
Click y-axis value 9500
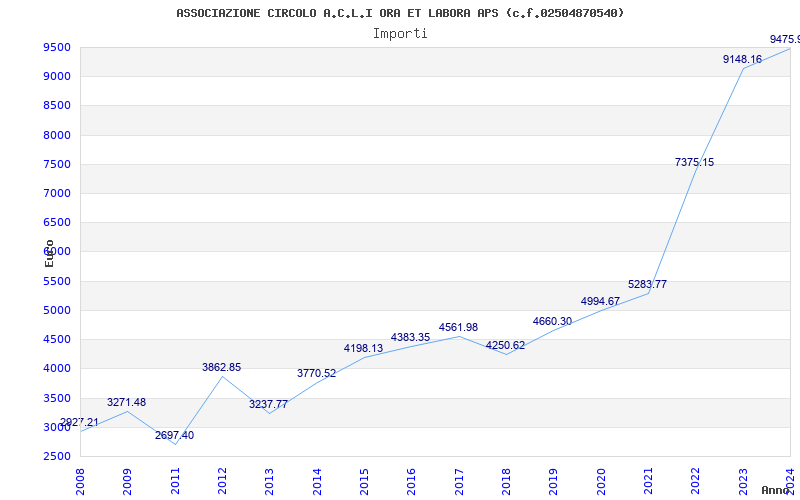pos(57,47)
